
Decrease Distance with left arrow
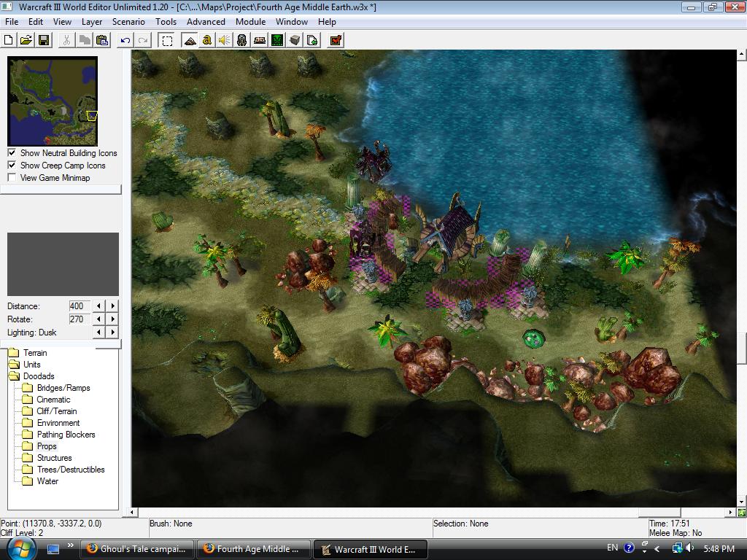(x=98, y=306)
